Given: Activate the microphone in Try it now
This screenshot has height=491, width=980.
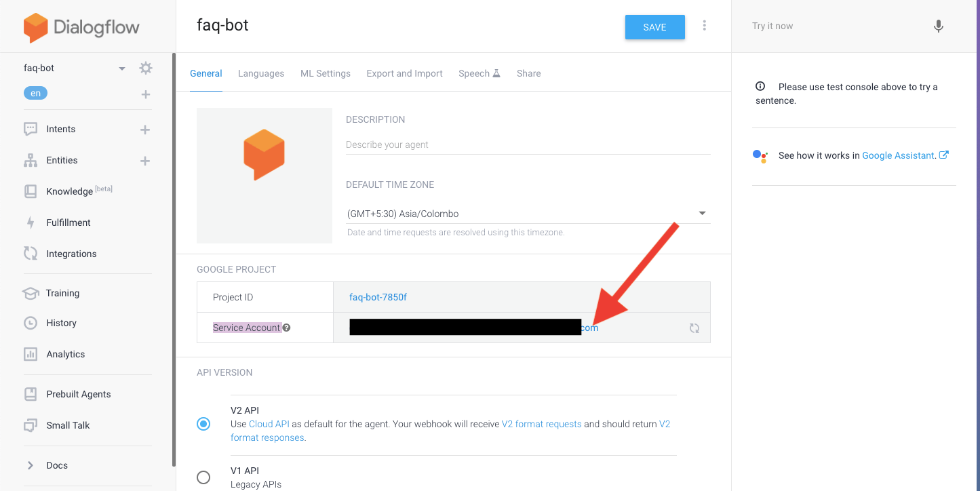Looking at the screenshot, I should click(x=939, y=26).
